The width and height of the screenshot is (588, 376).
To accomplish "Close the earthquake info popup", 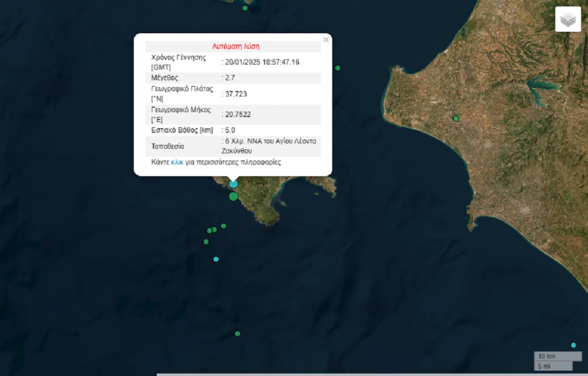I will 326,40.
